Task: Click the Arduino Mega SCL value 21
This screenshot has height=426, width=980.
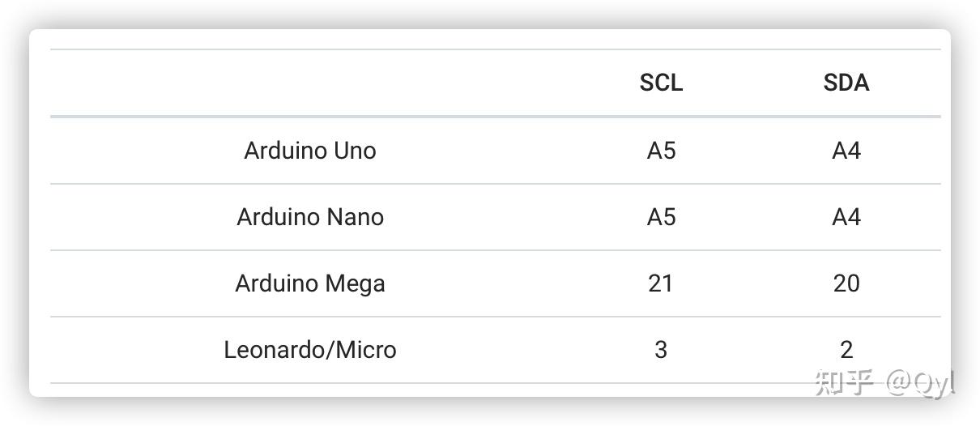Action: 661,283
